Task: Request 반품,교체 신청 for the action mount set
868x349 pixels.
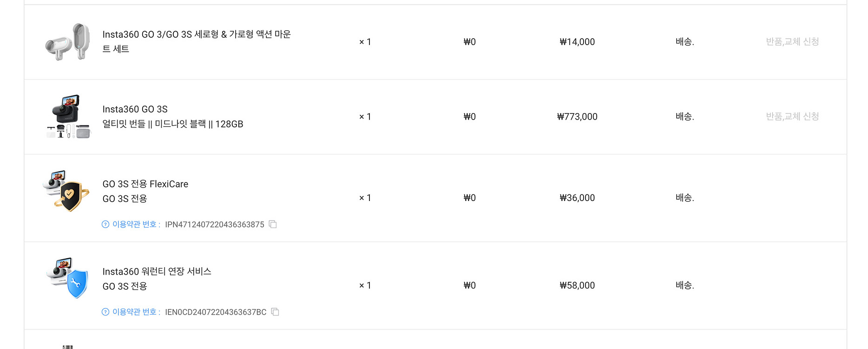Action: pos(792,42)
